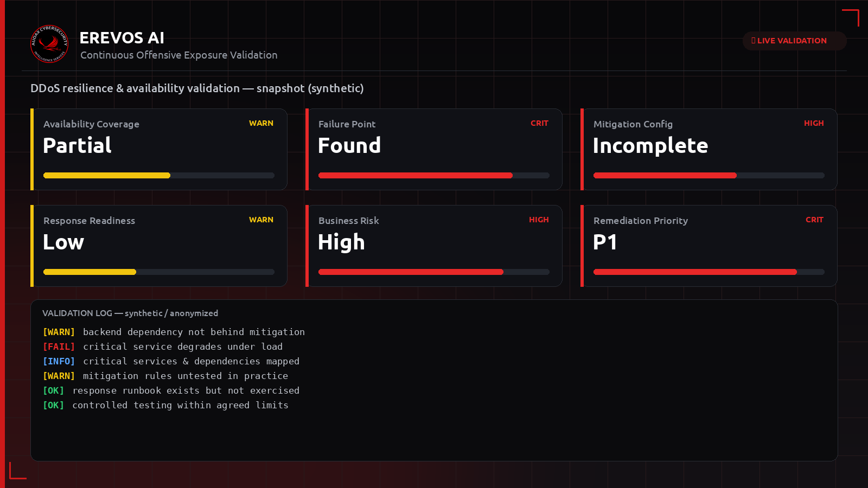Select log line 'response runbook exists but not exercised'
The height and width of the screenshot is (488, 868).
pos(171,390)
